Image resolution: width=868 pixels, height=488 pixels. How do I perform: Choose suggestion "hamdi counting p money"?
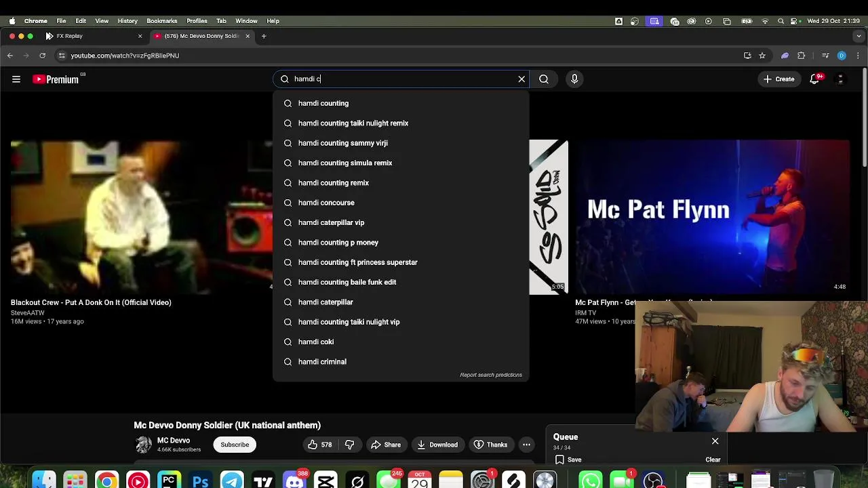(x=401, y=243)
